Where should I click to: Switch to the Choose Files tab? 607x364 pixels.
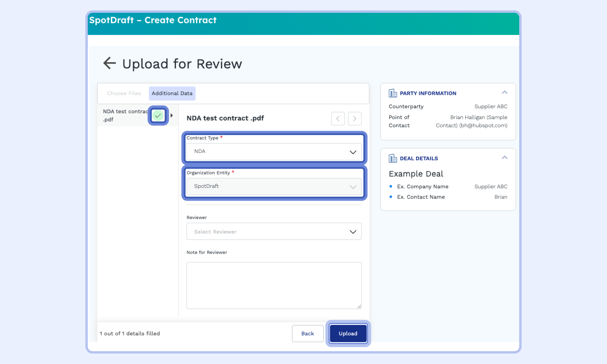(124, 93)
